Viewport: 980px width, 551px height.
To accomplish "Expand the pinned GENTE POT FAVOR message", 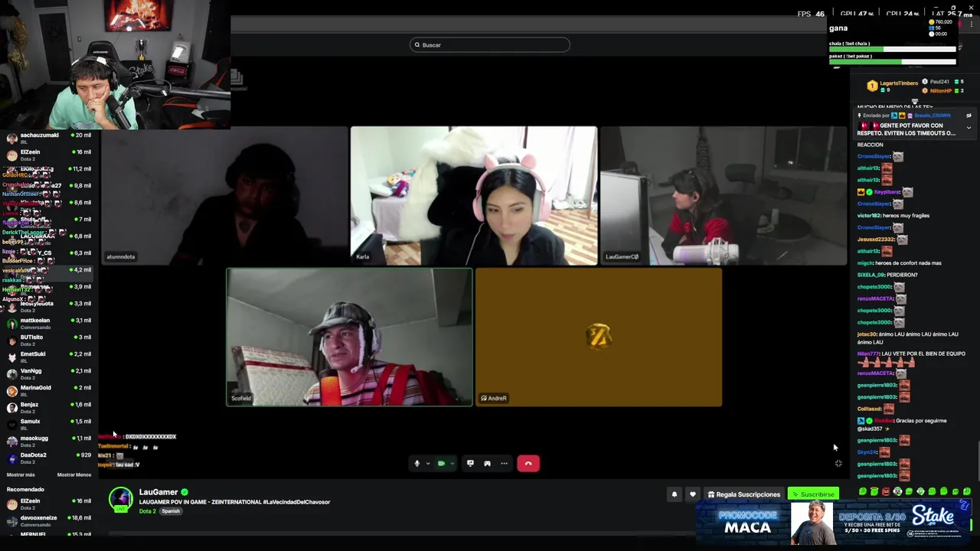I will [969, 128].
